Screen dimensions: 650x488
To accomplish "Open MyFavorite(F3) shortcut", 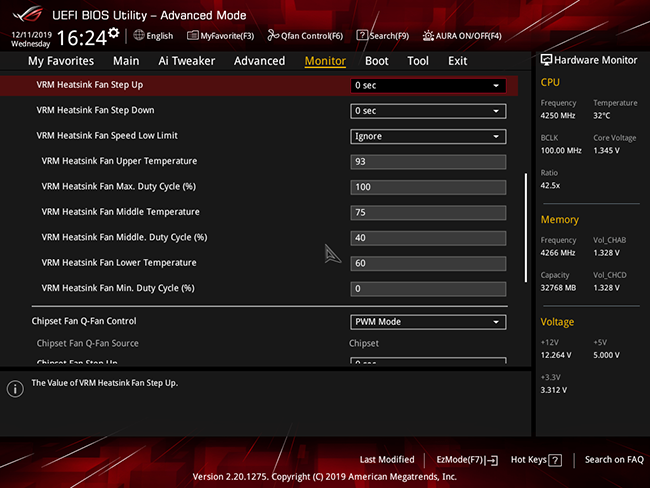I will [220, 36].
